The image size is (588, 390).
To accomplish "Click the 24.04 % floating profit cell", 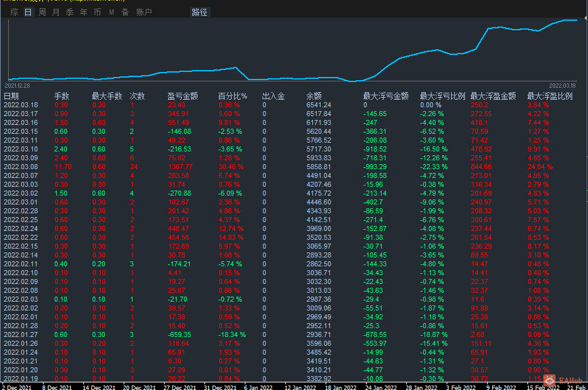I will [x=540, y=167].
